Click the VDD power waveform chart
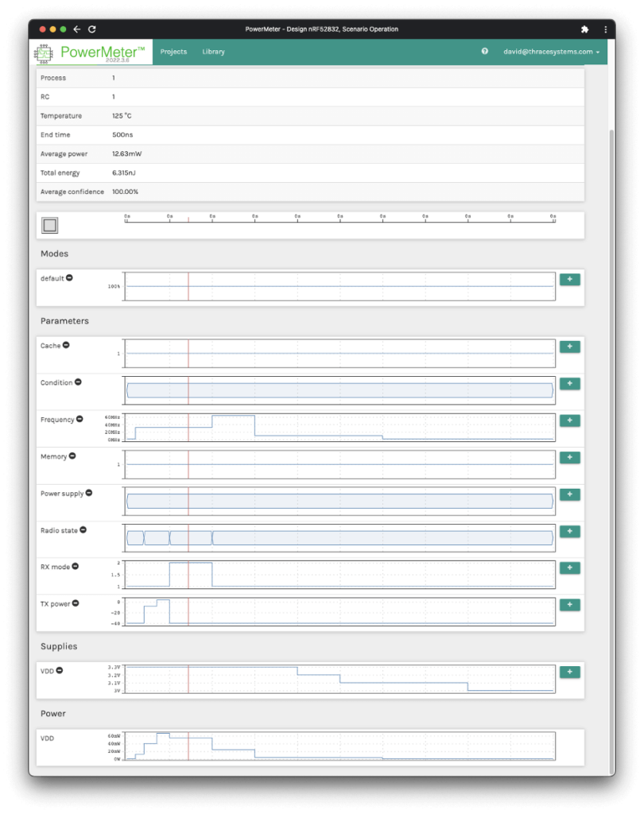Viewport: 644px width, 814px height. [339, 746]
